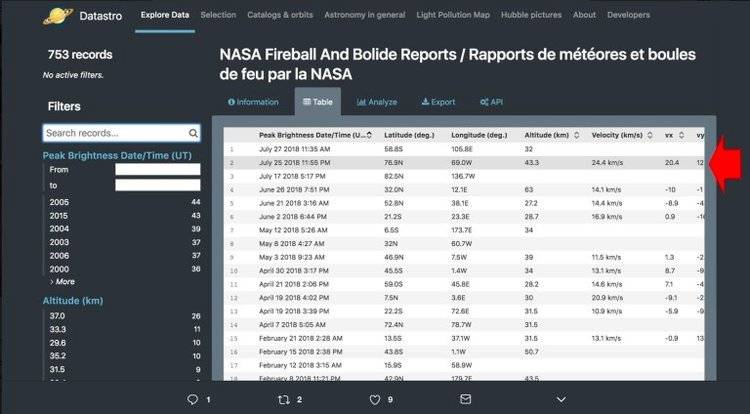The height and width of the screenshot is (414, 750).
Task: Select the July 27 2018 11:35 AM row
Action: click(463, 149)
